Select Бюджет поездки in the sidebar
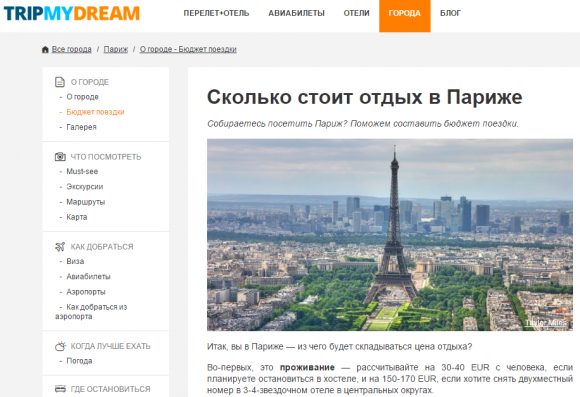Viewport: 580px width, 397px height. click(95, 112)
